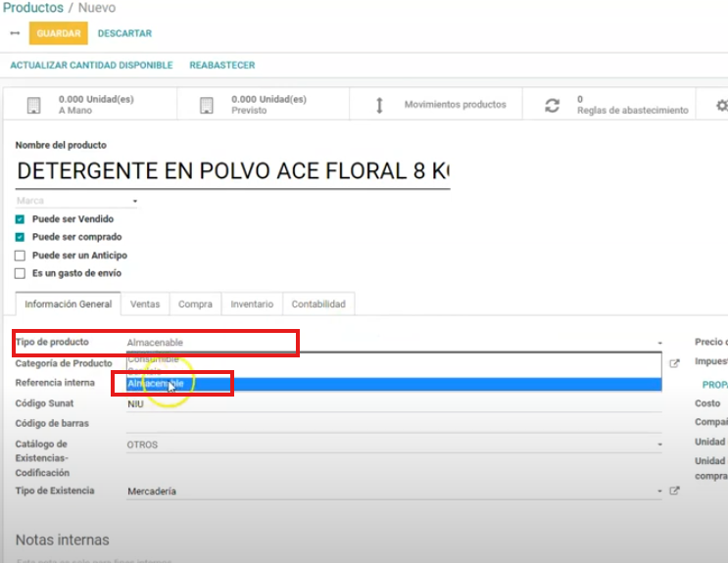Click the Movimientos productos arrows icon
Screen dimensions: 728x563
[x=379, y=106]
